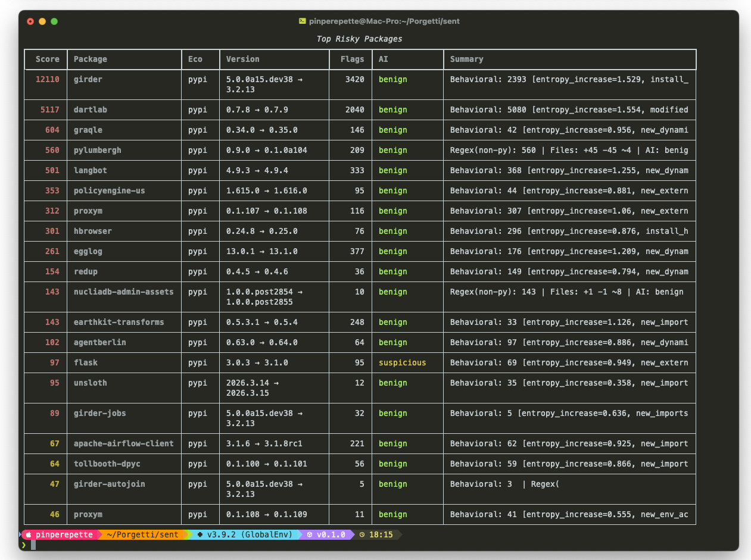Click the package box icon before v0.1.0
751x560 pixels.
pyautogui.click(x=310, y=535)
